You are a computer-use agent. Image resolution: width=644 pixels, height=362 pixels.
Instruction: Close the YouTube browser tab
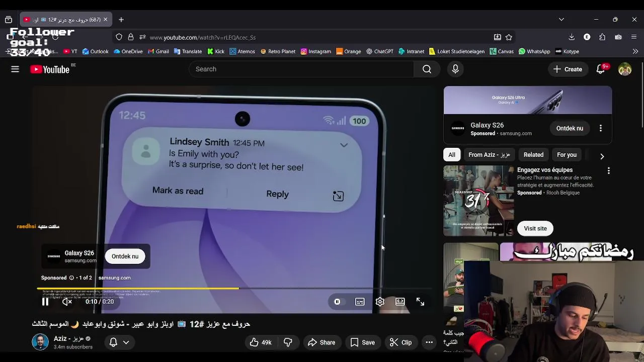tap(105, 20)
